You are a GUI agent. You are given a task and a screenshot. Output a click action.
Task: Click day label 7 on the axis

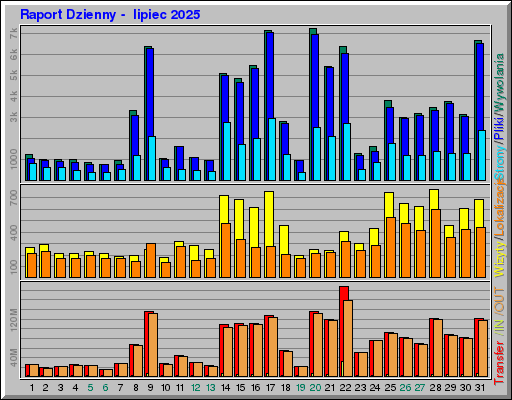click(120, 388)
